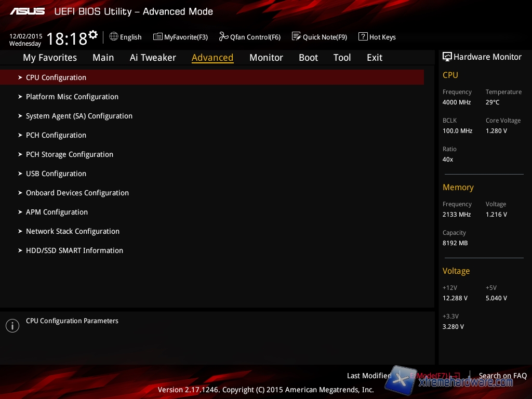Viewport: 532px width, 399px height.
Task: Click the Search on FAQ link
Action: (502, 376)
